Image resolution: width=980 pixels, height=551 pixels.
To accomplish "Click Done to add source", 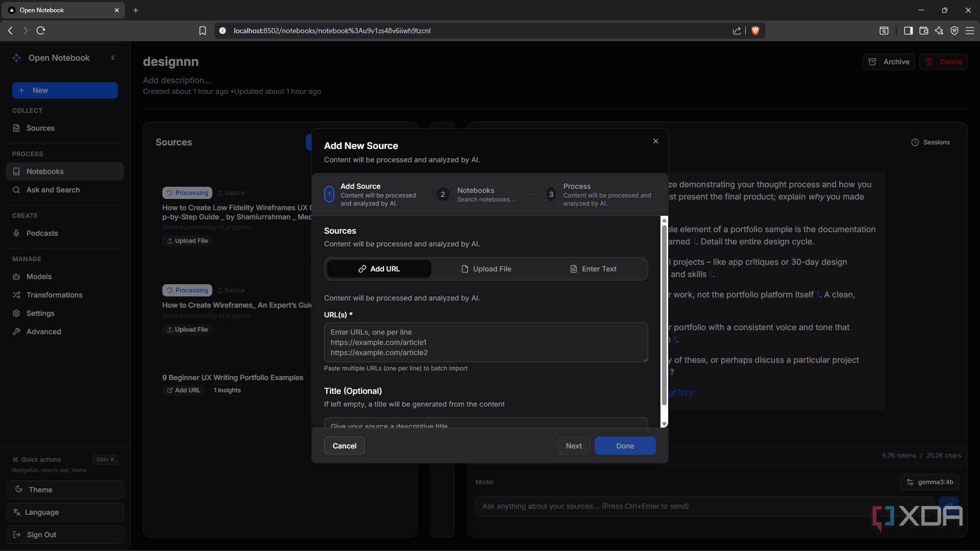I will pos(625,446).
